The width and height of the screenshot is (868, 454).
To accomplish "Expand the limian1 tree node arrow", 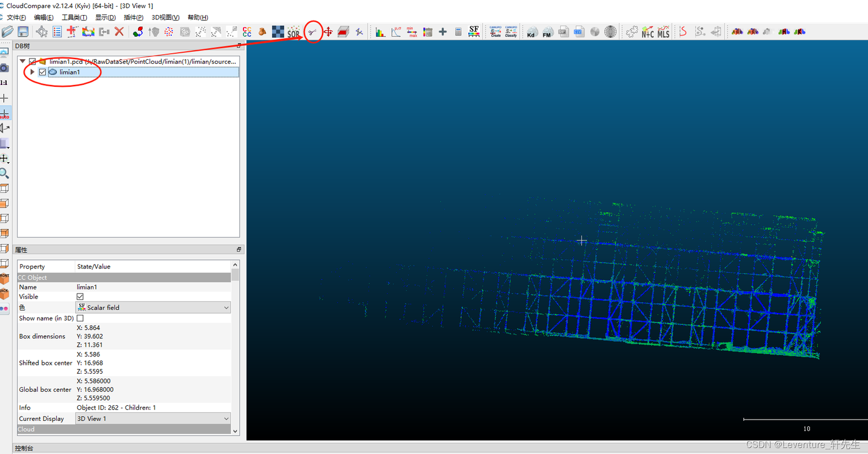I will pos(32,72).
